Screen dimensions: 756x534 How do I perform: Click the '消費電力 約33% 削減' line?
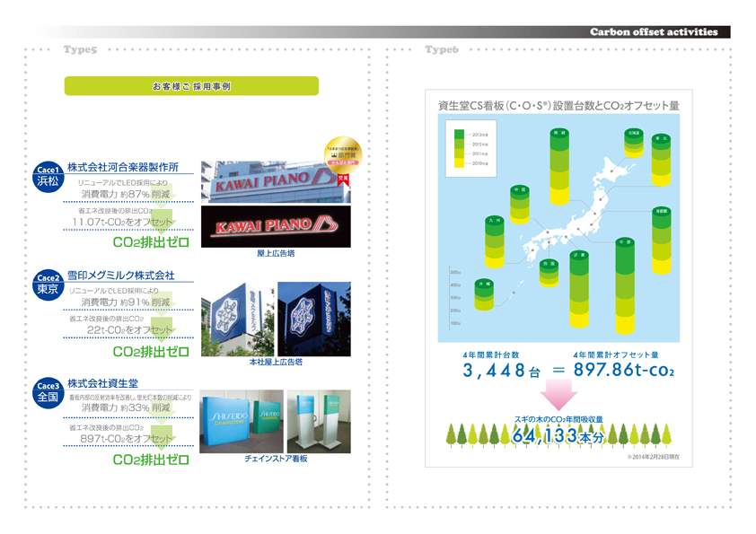click(126, 407)
